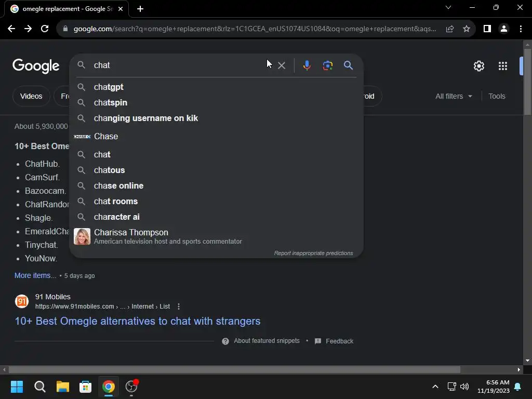Choose changing username on kik suggestion
The image size is (532, 399).
[x=217, y=118]
